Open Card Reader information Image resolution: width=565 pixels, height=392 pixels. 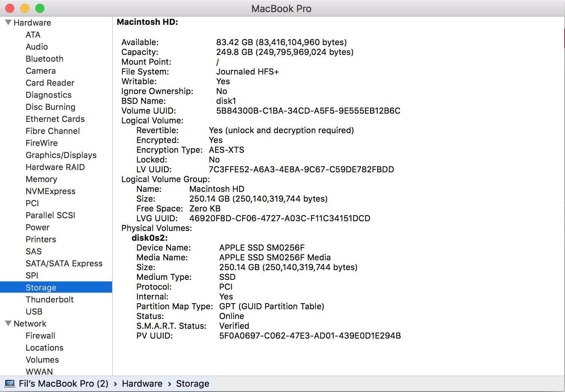[x=50, y=83]
